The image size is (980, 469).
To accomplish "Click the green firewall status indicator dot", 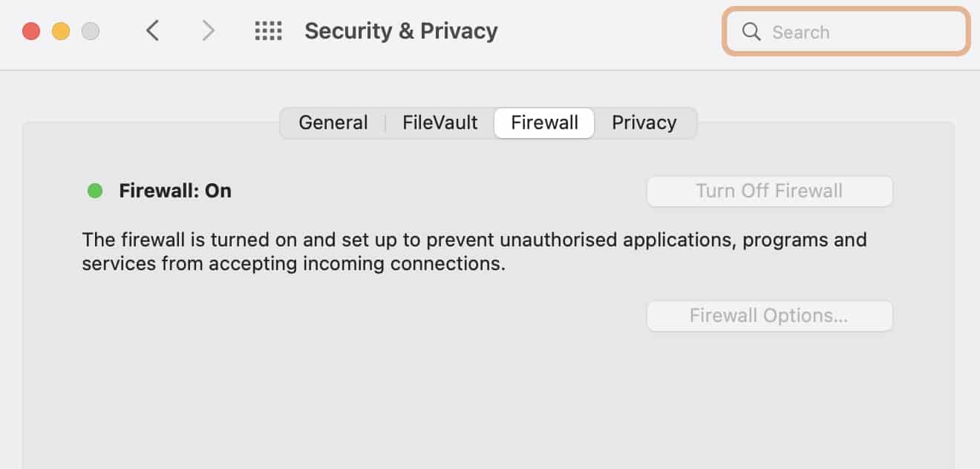I will tap(95, 191).
